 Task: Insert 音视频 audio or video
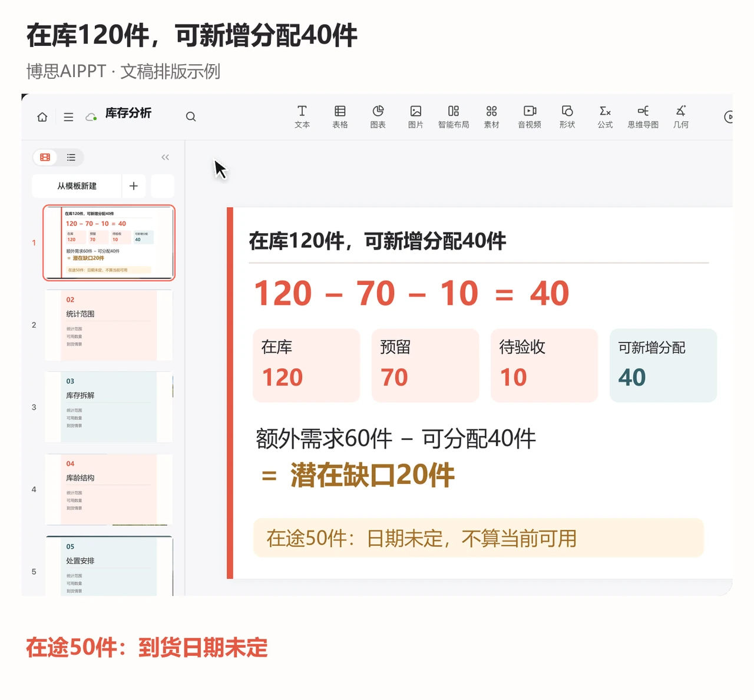coord(530,117)
